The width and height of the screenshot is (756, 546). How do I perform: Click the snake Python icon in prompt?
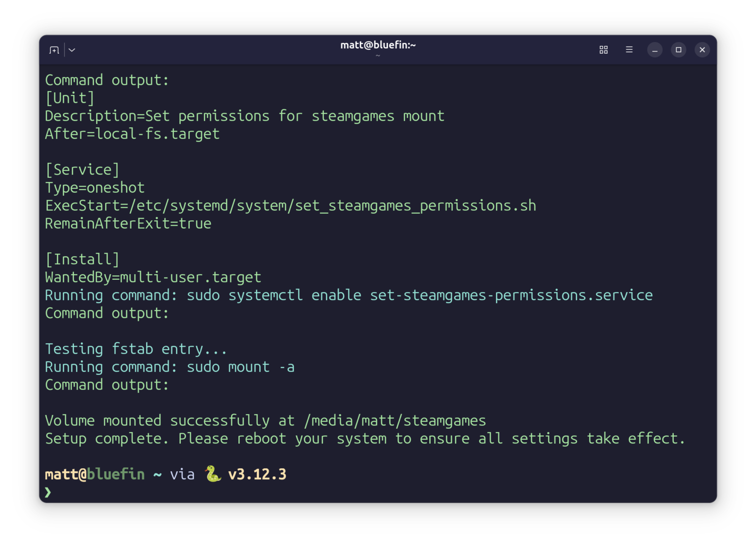[x=213, y=474]
